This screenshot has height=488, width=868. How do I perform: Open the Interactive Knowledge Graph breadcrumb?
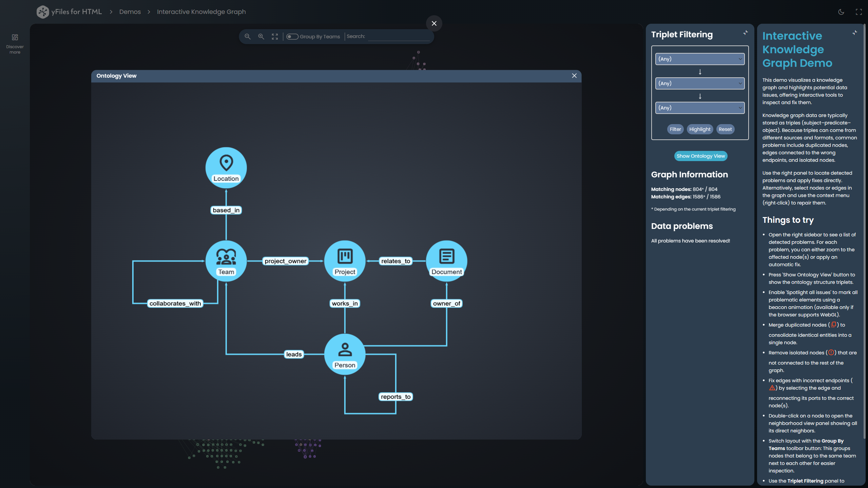[x=201, y=12]
